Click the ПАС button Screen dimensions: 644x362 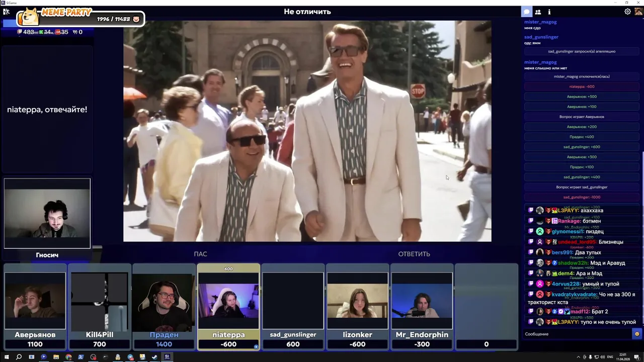click(200, 254)
